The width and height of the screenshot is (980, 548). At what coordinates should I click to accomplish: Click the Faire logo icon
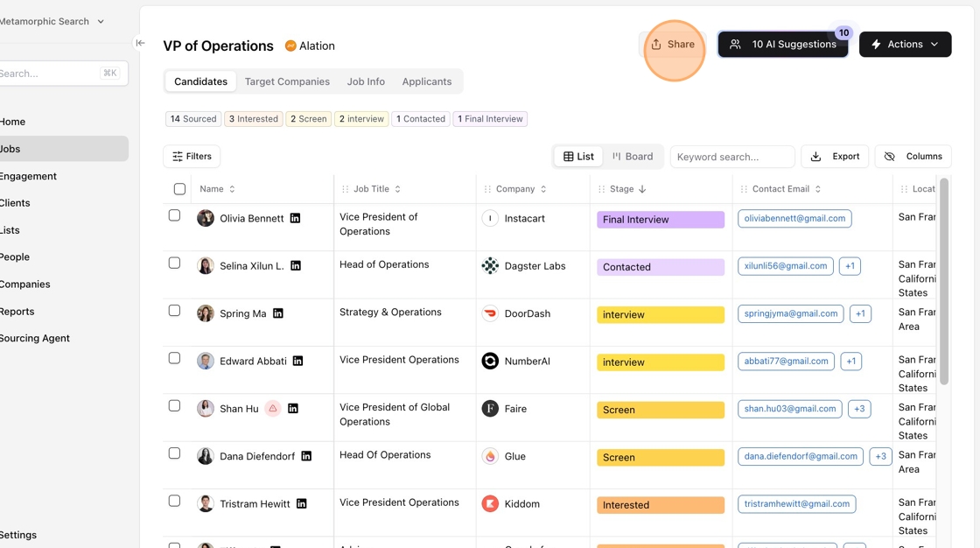point(490,409)
